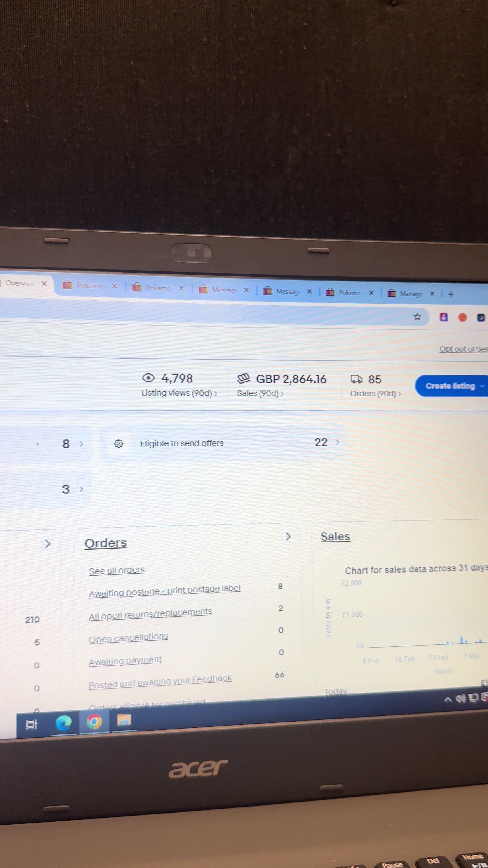Open the red circular extension icon
488x868 pixels.
(x=462, y=317)
